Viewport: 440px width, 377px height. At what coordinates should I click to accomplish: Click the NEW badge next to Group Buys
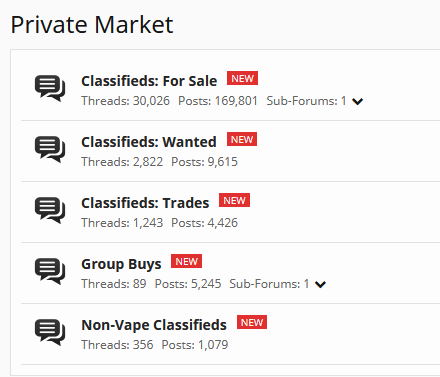(186, 261)
